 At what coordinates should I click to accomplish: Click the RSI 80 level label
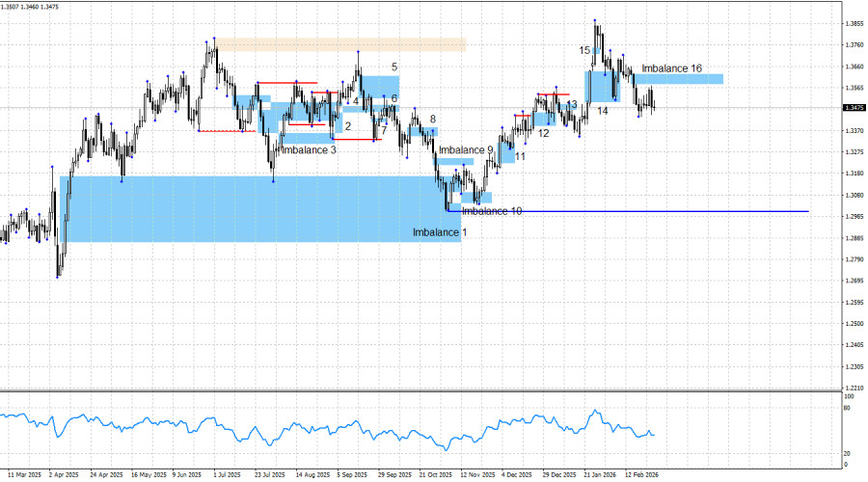(x=847, y=409)
